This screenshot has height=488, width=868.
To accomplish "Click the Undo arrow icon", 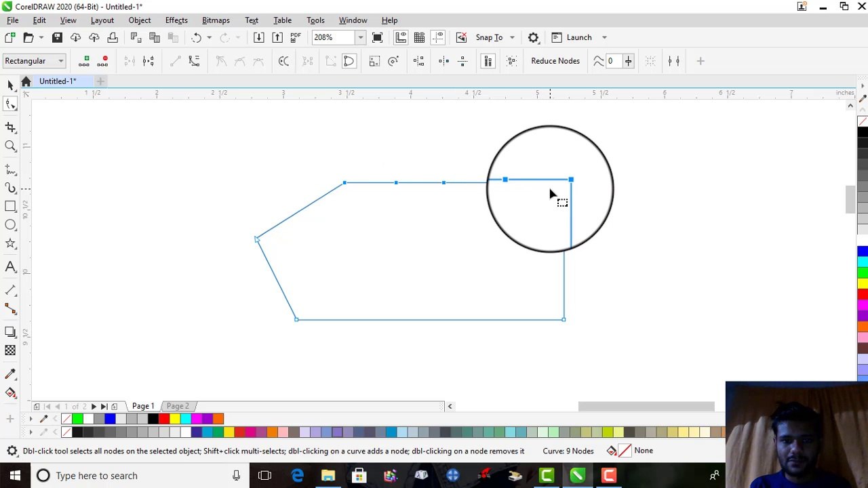I will coord(197,37).
